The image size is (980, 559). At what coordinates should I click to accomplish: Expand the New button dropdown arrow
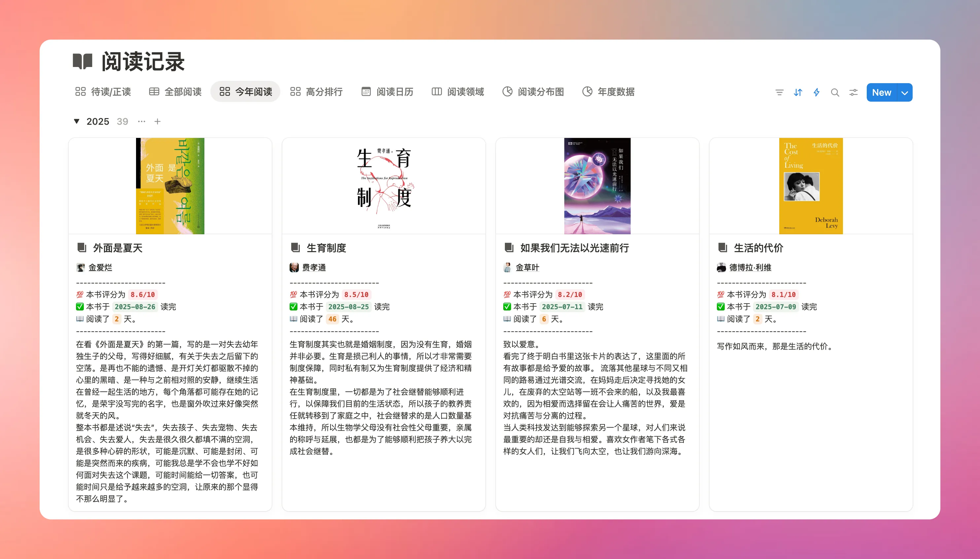pos(905,92)
